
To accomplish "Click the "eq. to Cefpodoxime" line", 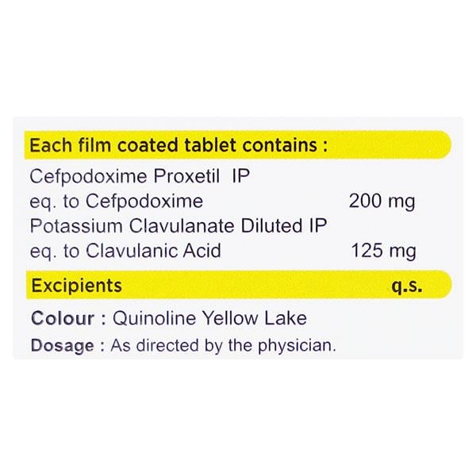I will point(116,201).
